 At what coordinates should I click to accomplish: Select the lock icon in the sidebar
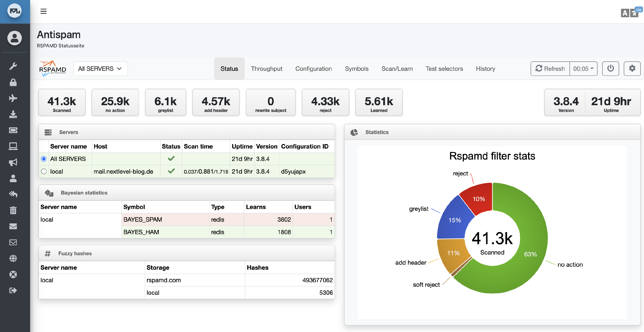[13, 83]
